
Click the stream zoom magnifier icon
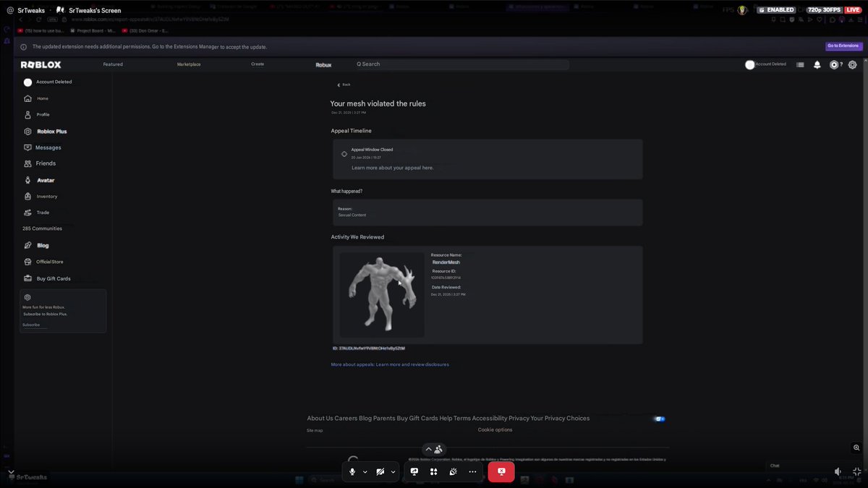[x=856, y=448]
